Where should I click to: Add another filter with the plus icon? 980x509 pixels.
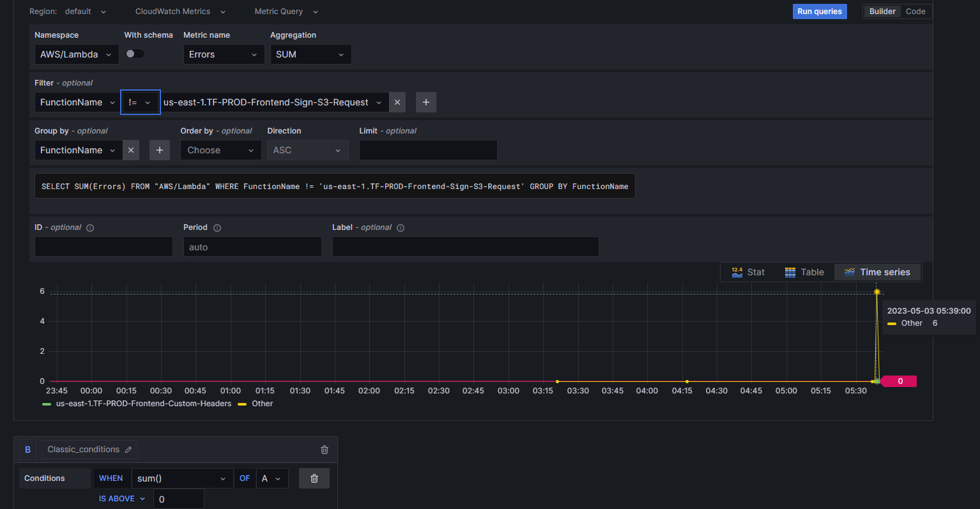click(425, 102)
